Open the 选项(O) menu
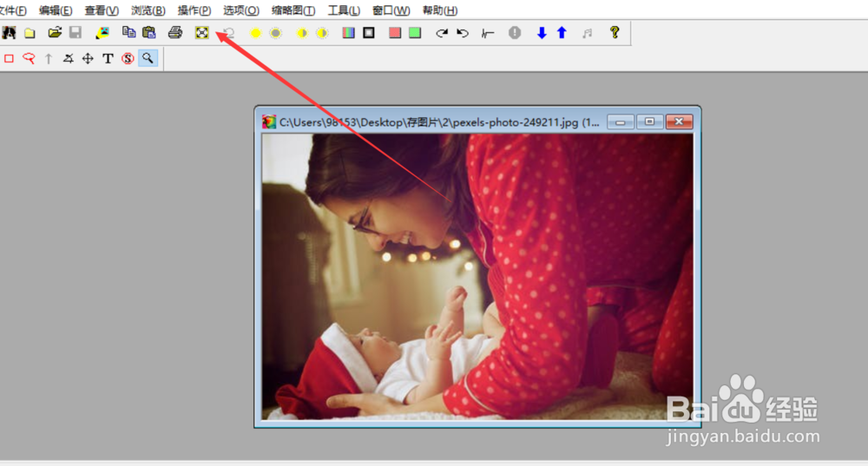This screenshot has width=868, height=466. [x=240, y=10]
